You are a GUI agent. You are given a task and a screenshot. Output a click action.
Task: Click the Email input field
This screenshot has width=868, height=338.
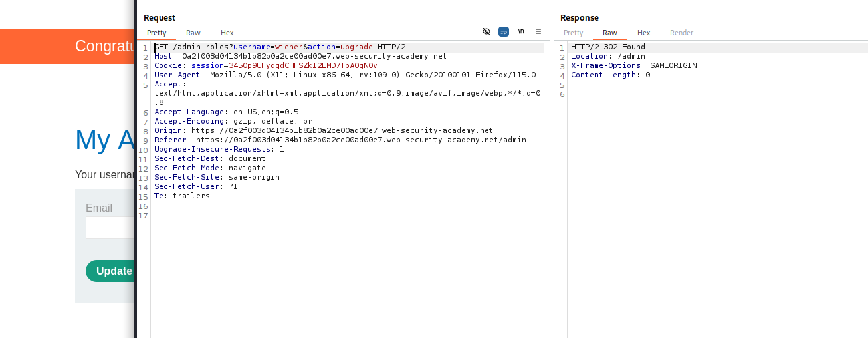point(110,228)
